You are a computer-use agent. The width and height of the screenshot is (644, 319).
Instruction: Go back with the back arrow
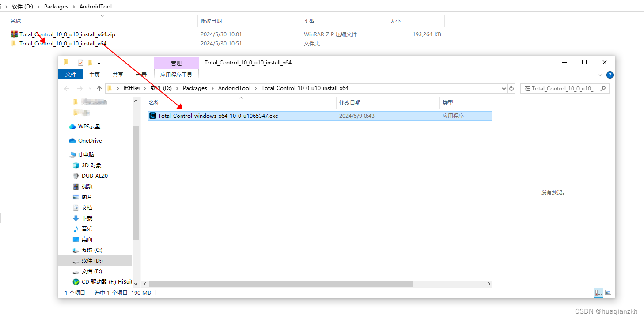point(67,88)
